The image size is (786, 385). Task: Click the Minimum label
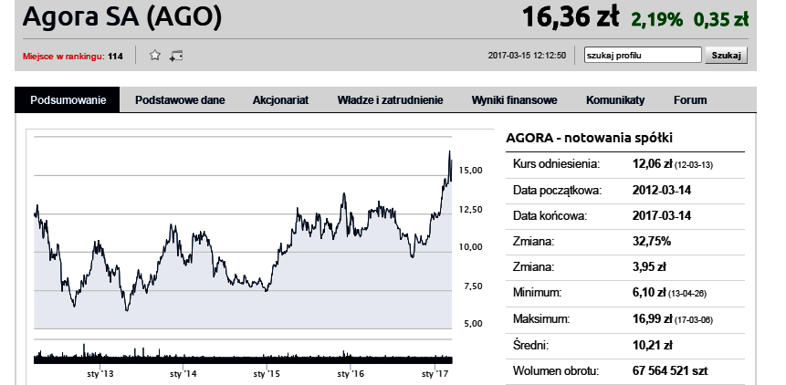[537, 293]
